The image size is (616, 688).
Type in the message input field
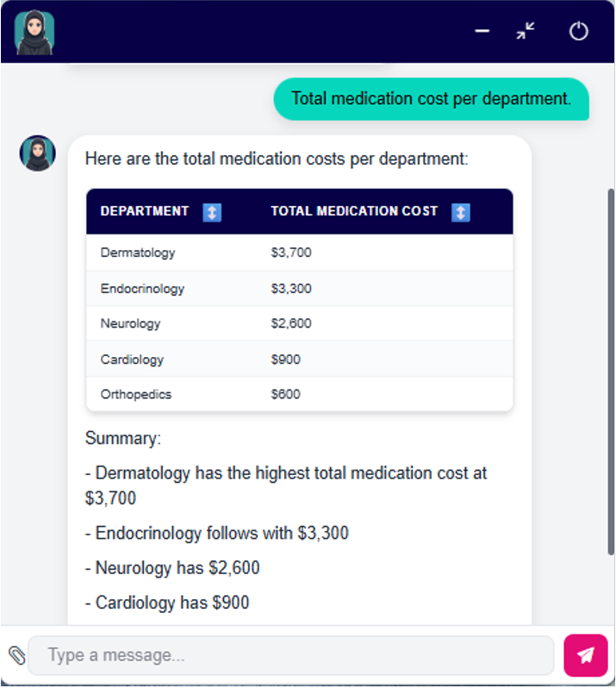(x=291, y=655)
